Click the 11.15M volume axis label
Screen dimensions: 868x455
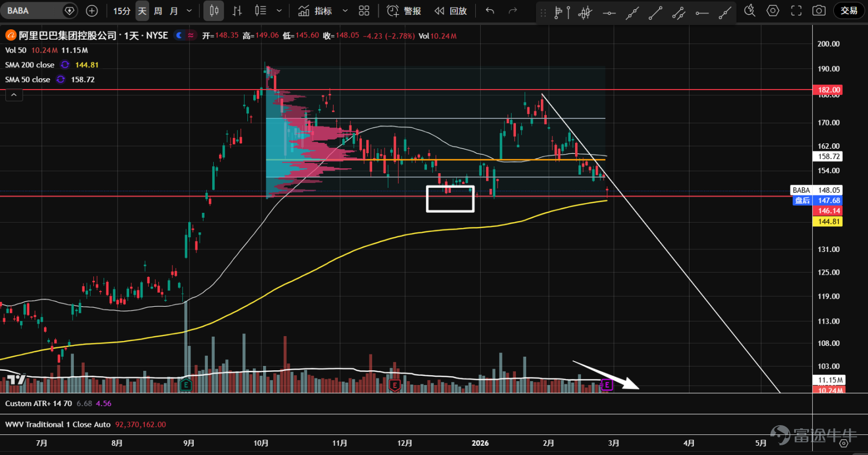pos(830,380)
